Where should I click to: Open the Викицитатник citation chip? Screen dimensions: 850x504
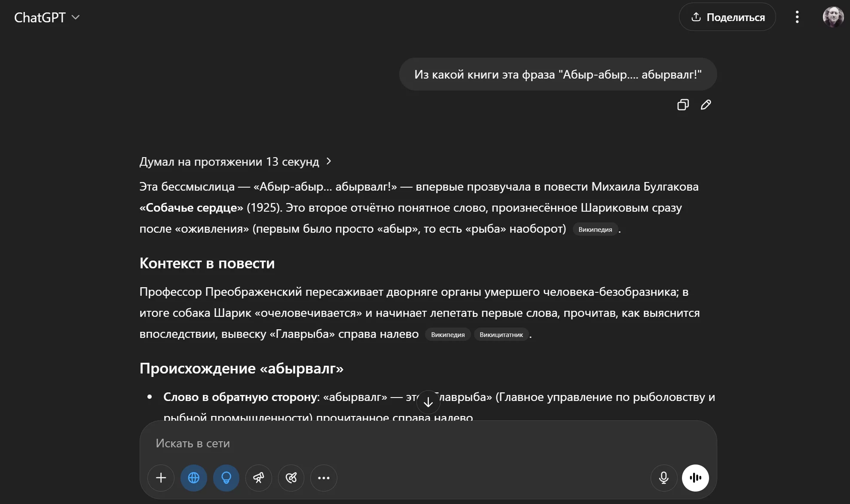pyautogui.click(x=501, y=334)
